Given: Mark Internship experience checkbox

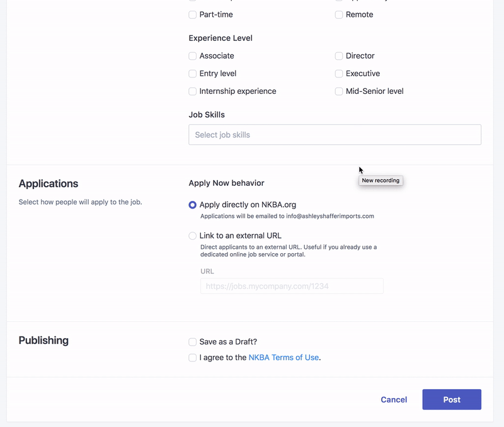Looking at the screenshot, I should click(193, 91).
